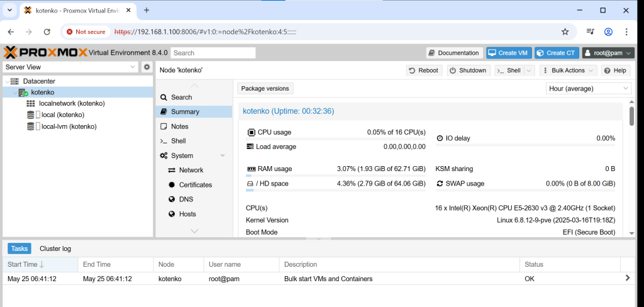This screenshot has height=307, width=644.
Task: Click the Proxmox logo
Action: coord(45,53)
